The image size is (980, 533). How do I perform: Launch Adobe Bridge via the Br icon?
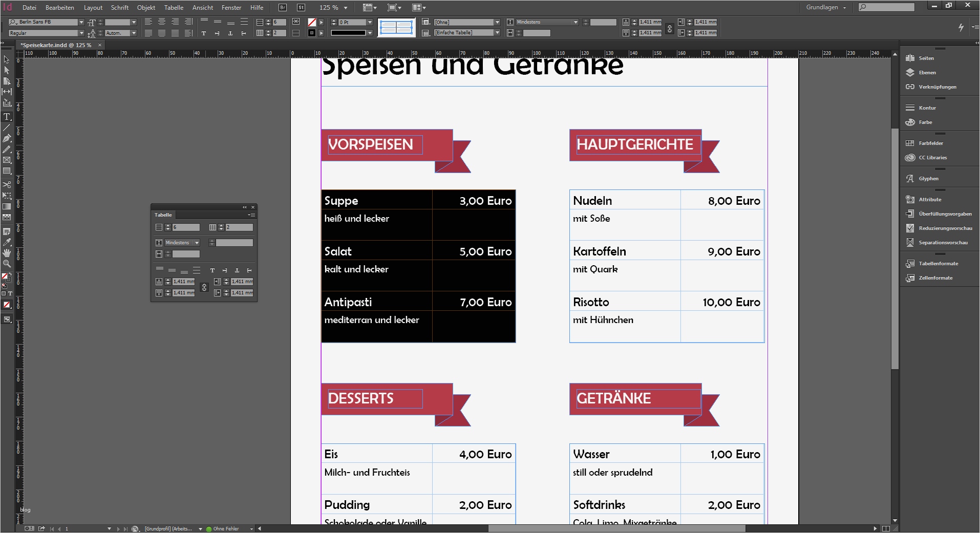pyautogui.click(x=282, y=7)
